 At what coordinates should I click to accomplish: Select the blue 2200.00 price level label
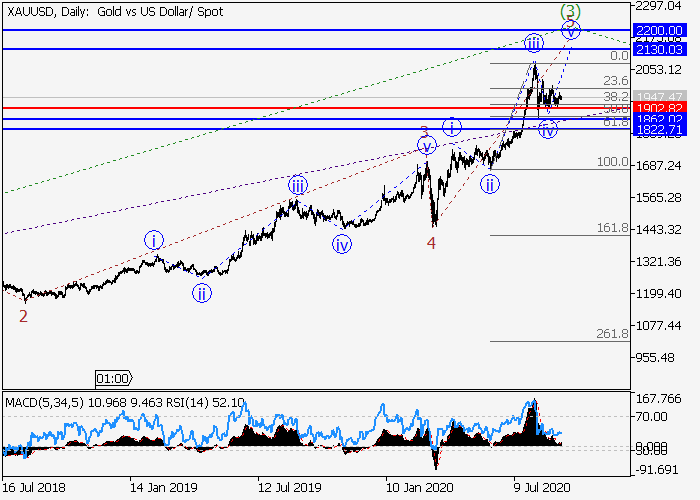pos(664,30)
